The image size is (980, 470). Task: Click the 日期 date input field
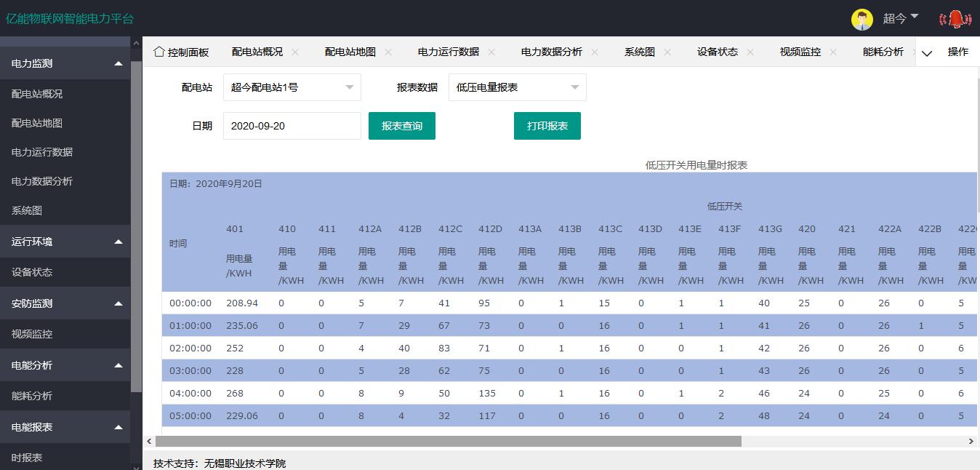[x=292, y=126]
